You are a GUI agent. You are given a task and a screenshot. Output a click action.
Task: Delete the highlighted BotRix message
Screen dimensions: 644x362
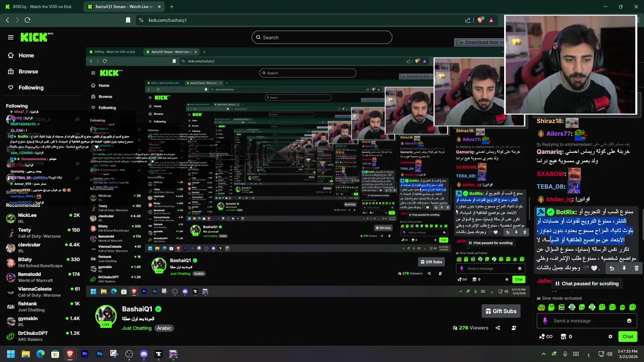tap(636, 268)
